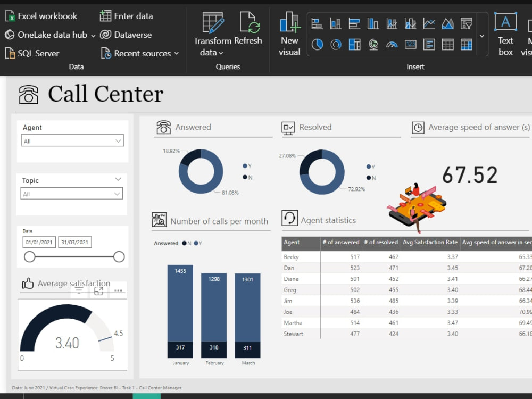The width and height of the screenshot is (532, 399).
Task: Open the Recent sources menu
Action: click(140, 53)
